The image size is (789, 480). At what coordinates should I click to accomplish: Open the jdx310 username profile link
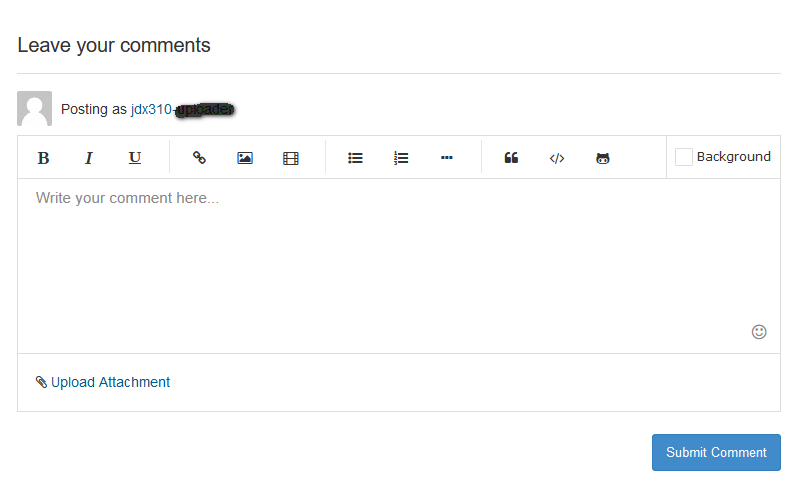[x=151, y=109]
